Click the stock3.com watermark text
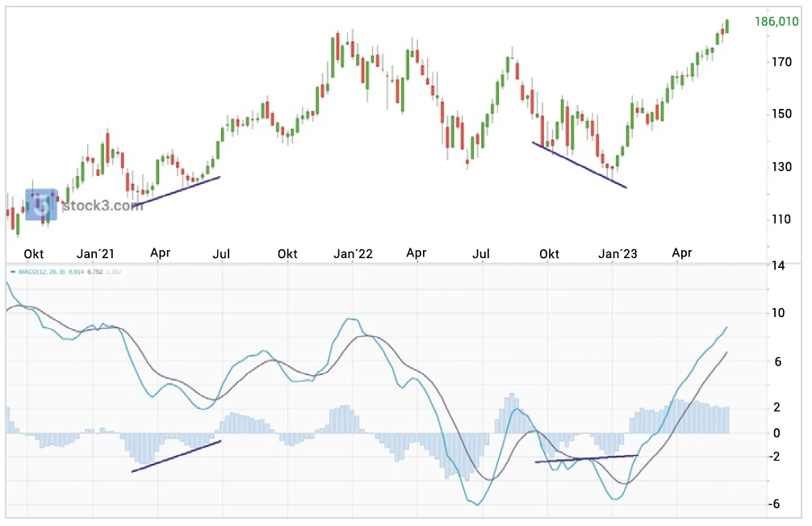Screen dimensions: 812x526 [x=103, y=206]
